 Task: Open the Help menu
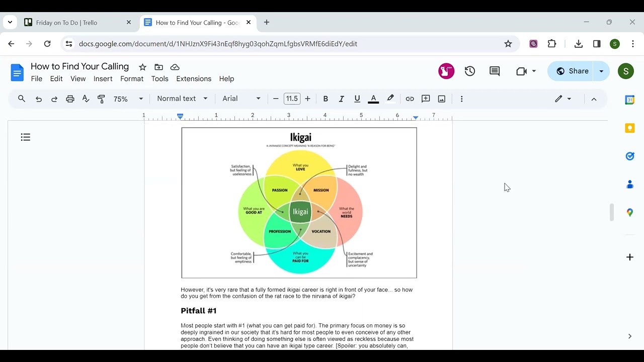point(226,78)
